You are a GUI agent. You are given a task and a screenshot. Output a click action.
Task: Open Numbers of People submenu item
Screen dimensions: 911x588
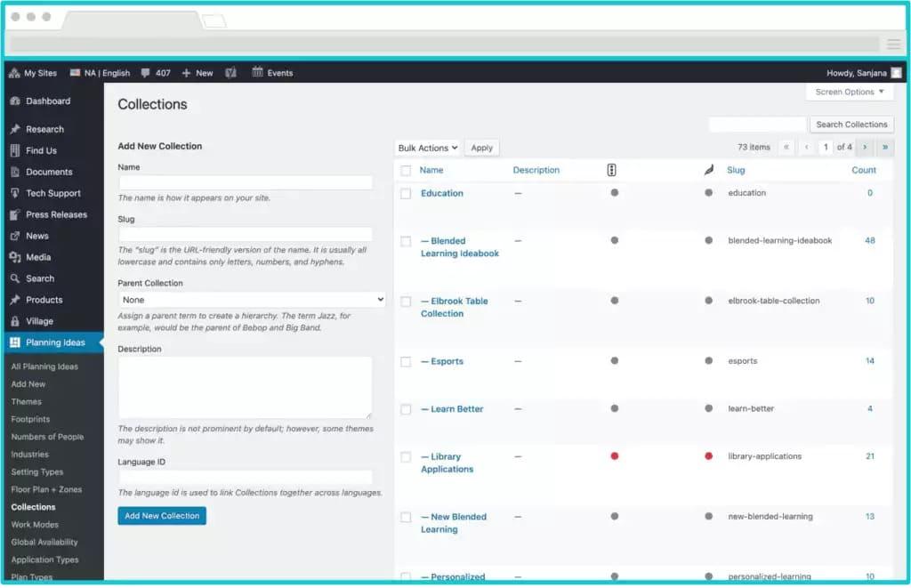click(47, 437)
